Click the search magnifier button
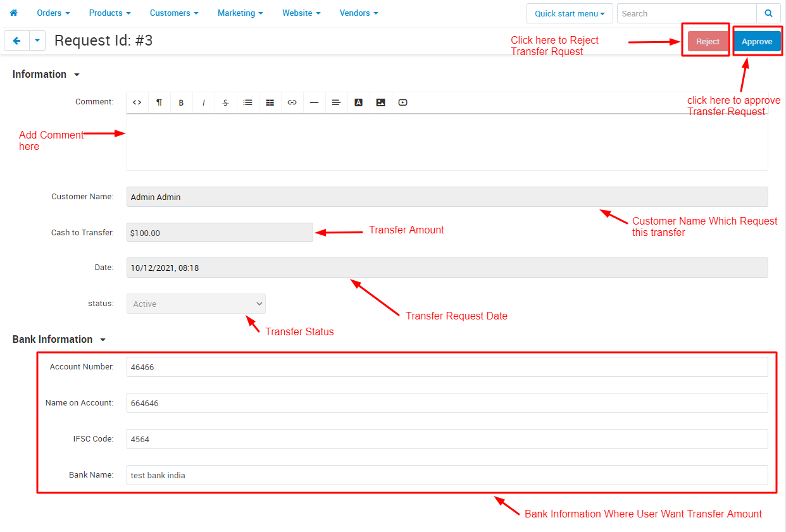The height and width of the screenshot is (532, 786). (768, 13)
